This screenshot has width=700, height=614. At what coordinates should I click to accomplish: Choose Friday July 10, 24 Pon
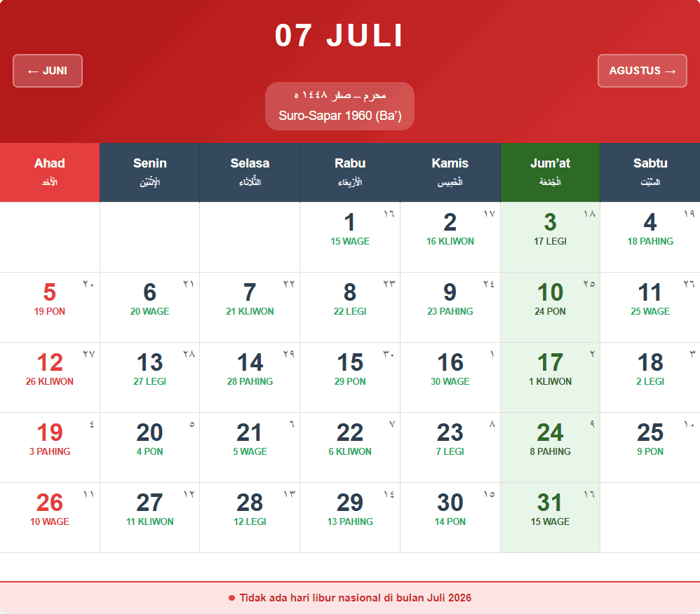(x=550, y=308)
